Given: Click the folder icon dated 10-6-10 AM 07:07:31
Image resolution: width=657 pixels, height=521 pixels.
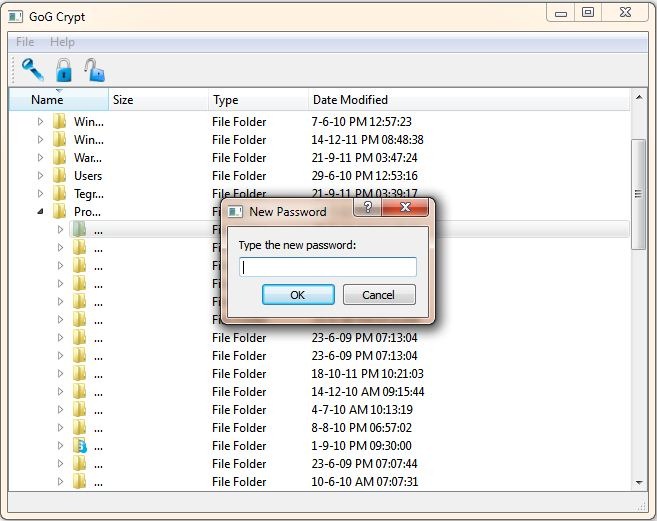Looking at the screenshot, I should tap(79, 482).
